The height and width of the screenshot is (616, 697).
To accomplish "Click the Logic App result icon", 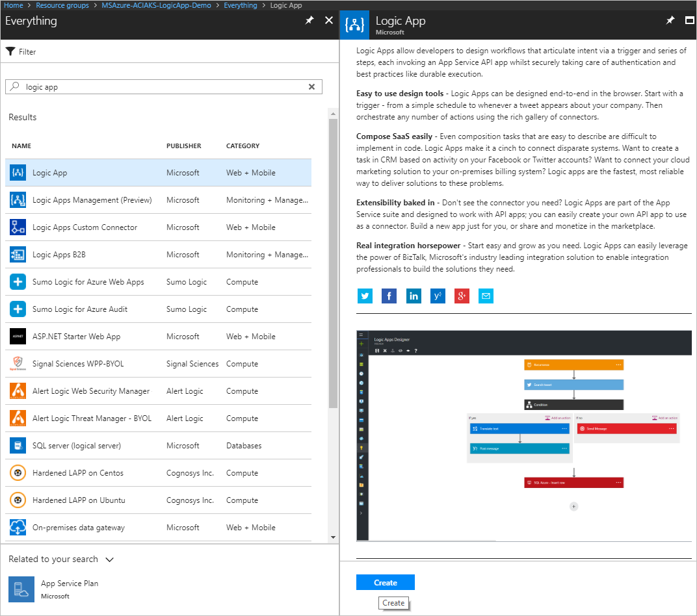I will [x=18, y=173].
